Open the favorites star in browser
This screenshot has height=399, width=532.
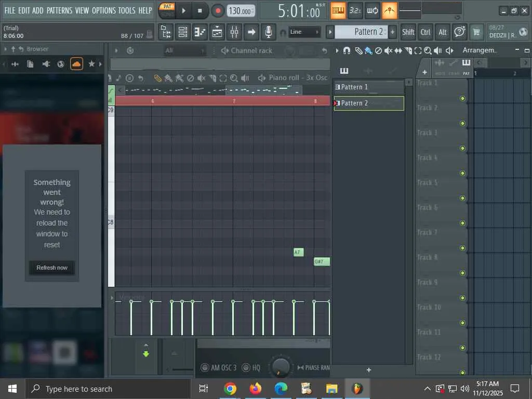[x=91, y=64]
